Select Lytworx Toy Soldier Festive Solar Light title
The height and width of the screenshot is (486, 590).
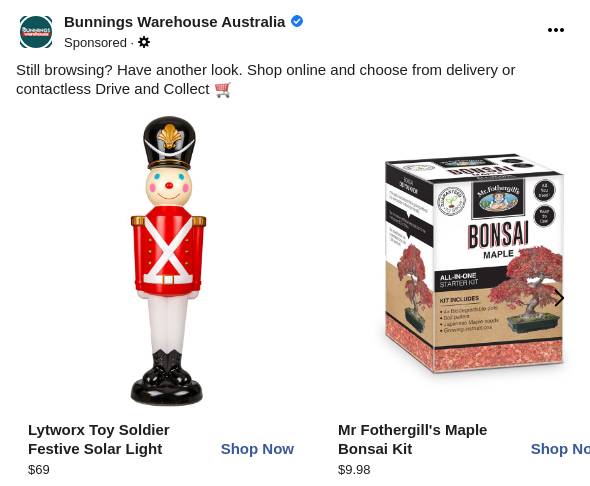99,439
